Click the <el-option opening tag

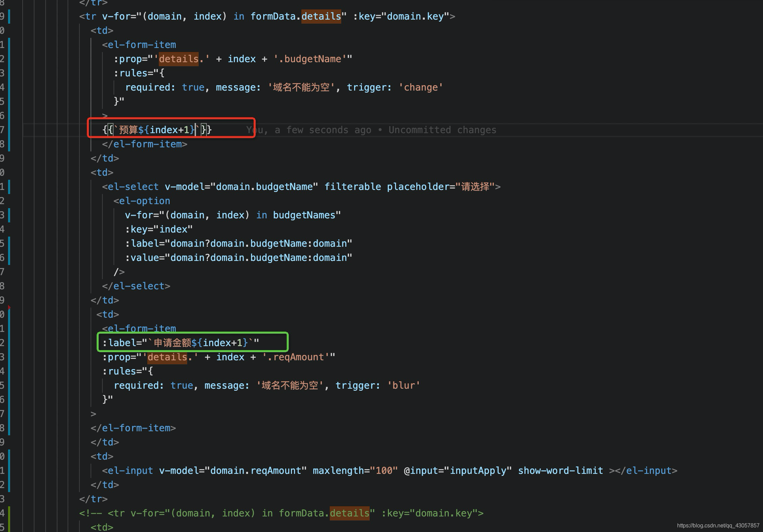(x=142, y=201)
